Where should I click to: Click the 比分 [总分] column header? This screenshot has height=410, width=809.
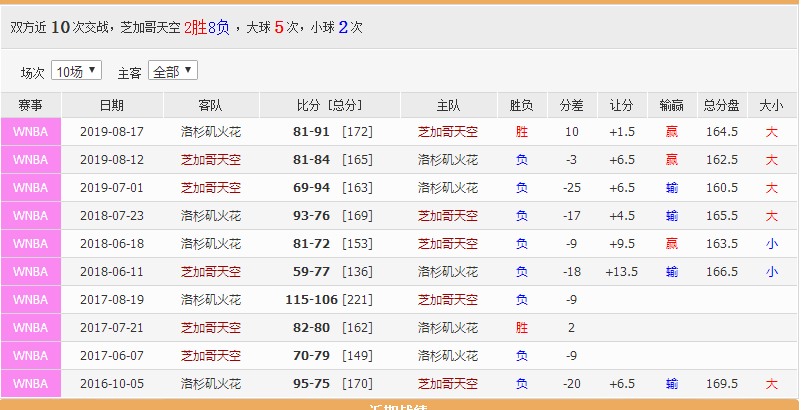click(x=330, y=105)
